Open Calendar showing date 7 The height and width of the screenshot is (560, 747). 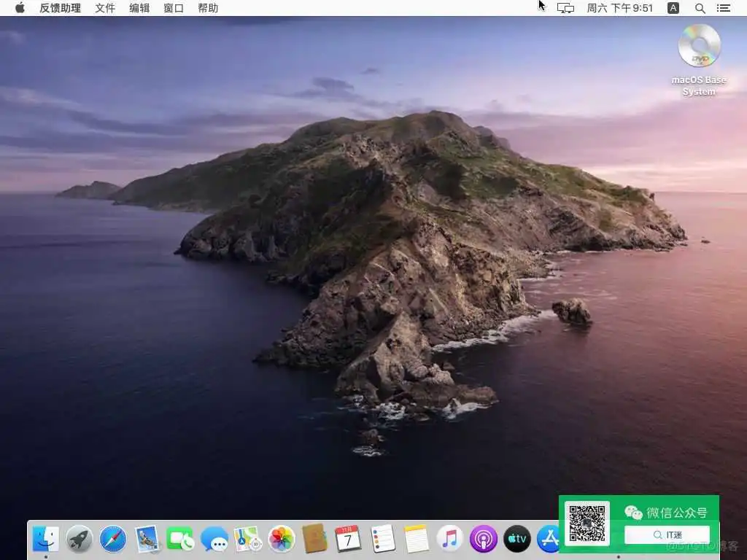(x=348, y=540)
